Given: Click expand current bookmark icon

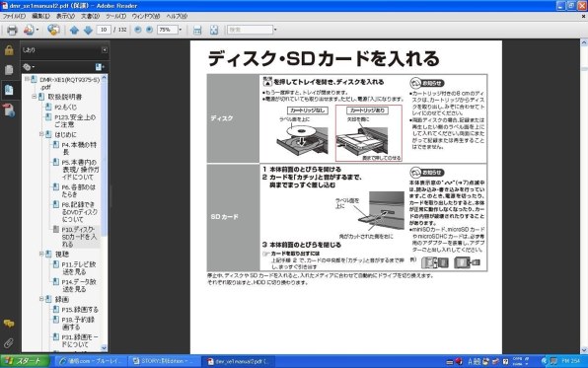Looking at the screenshot, I should tap(100, 67).
